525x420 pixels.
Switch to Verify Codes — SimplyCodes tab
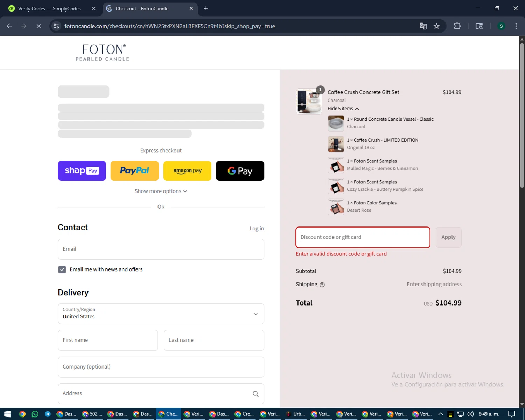coord(49,8)
